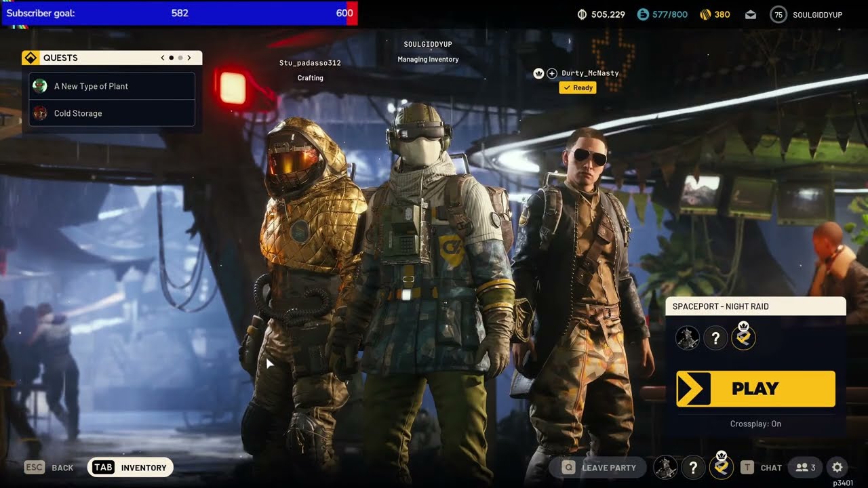Click the 577/800 blue currency icon
Screen dimensions: 868x488
643,14
